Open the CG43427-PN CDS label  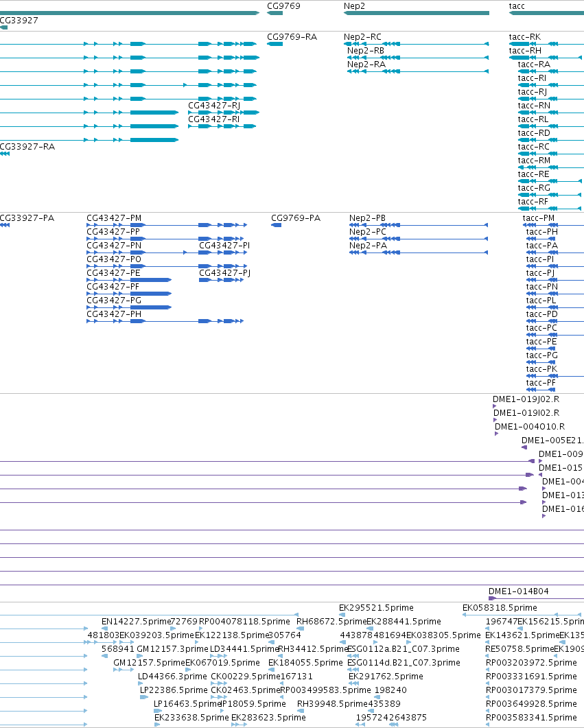click(x=114, y=245)
